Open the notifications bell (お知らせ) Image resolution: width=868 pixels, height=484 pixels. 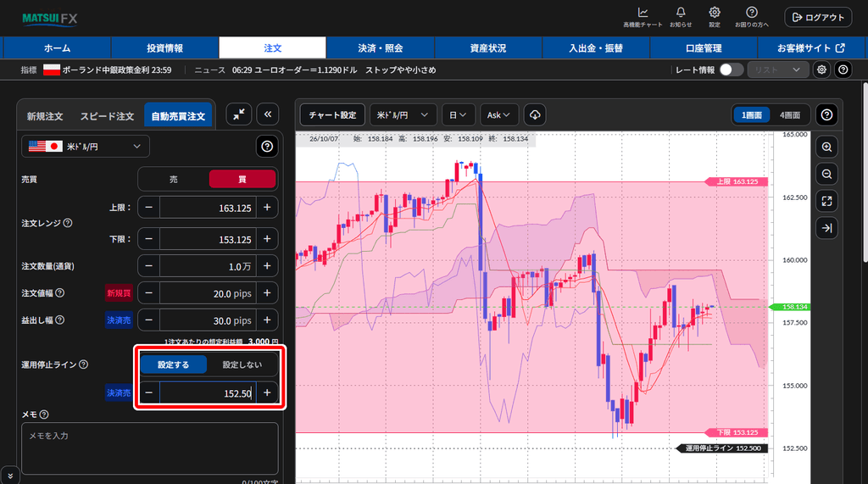[681, 17]
